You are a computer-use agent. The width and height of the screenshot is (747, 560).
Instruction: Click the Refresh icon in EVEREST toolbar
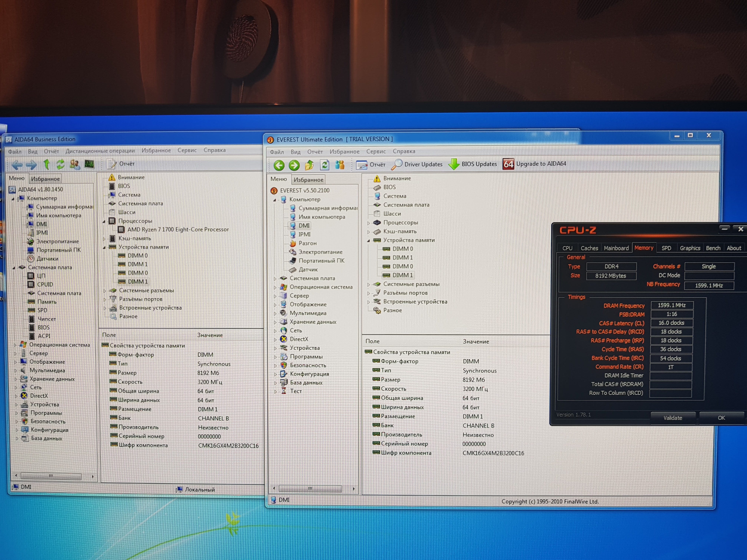(325, 165)
